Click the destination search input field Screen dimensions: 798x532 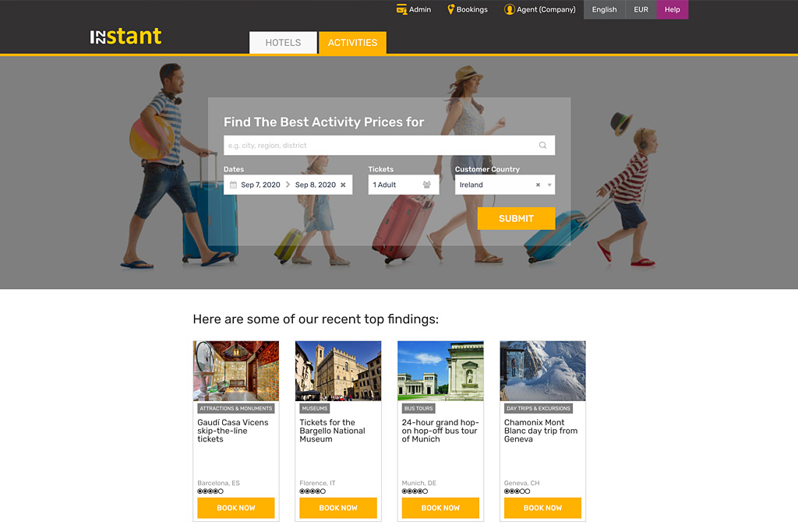(x=389, y=146)
